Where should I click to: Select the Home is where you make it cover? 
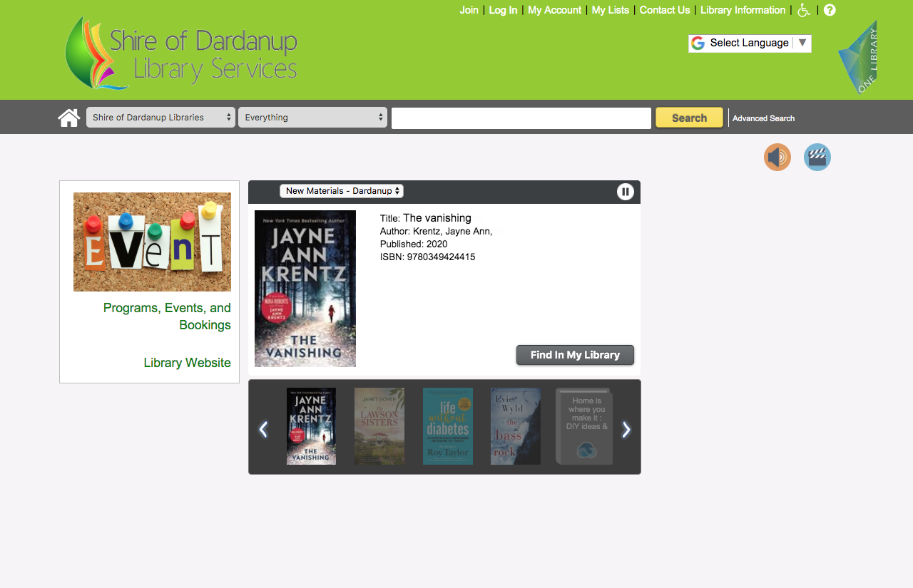coord(584,426)
